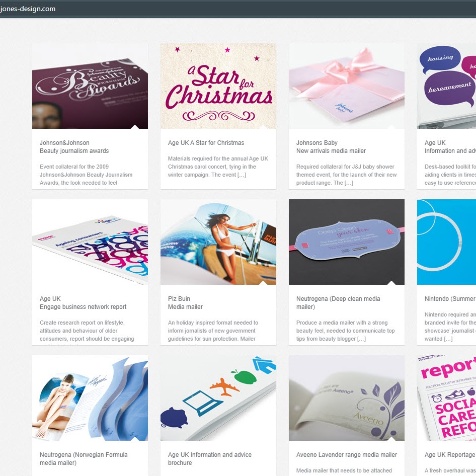This screenshot has width=476, height=476.
Task: Open the Age UK Information and advice brochure title
Action: pos(210,459)
